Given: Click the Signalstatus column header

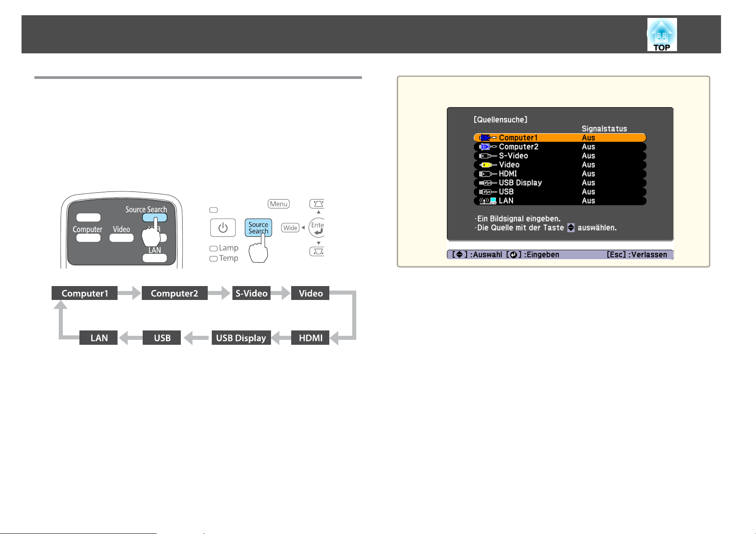Looking at the screenshot, I should 604,129.
